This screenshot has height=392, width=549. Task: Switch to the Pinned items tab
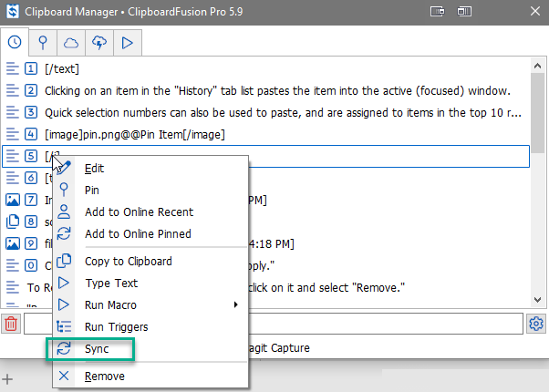point(43,43)
